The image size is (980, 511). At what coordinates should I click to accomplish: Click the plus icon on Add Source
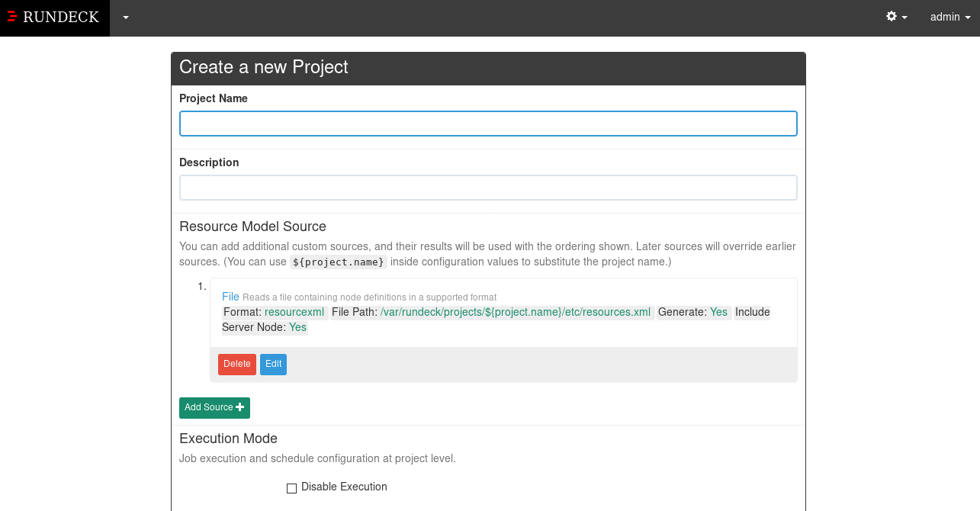(x=240, y=407)
